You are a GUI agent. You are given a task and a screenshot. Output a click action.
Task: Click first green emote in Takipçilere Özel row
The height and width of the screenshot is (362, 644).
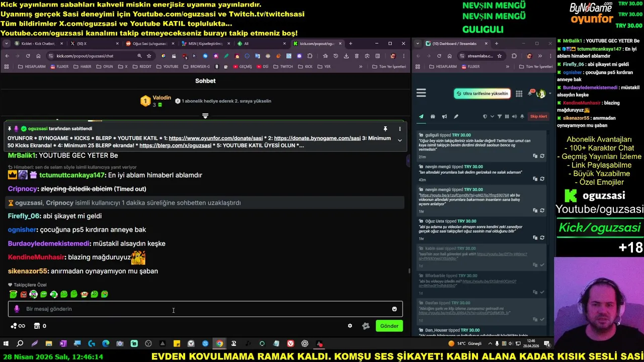(x=13, y=294)
